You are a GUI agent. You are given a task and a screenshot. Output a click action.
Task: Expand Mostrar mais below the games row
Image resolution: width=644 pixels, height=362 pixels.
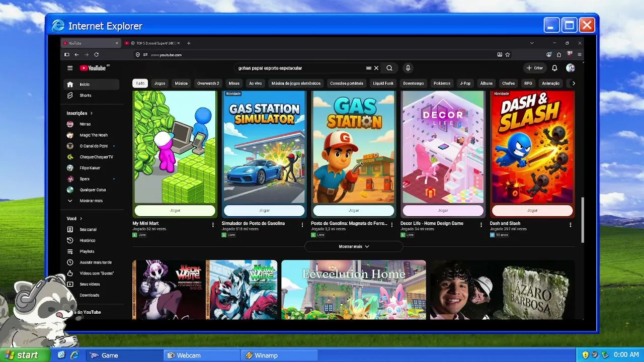tap(354, 246)
